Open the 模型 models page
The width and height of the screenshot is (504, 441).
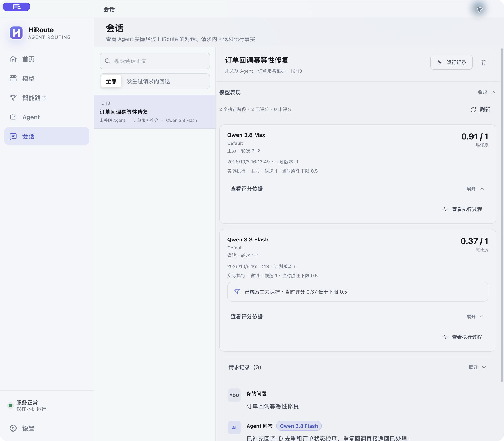(47, 79)
